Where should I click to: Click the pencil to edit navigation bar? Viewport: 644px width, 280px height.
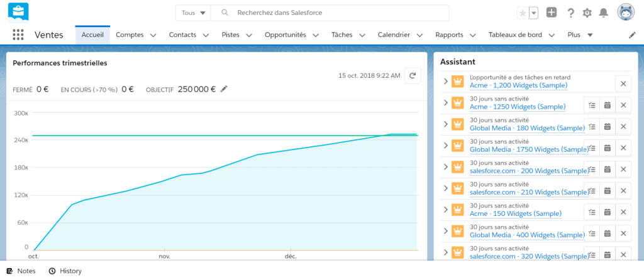coord(632,35)
